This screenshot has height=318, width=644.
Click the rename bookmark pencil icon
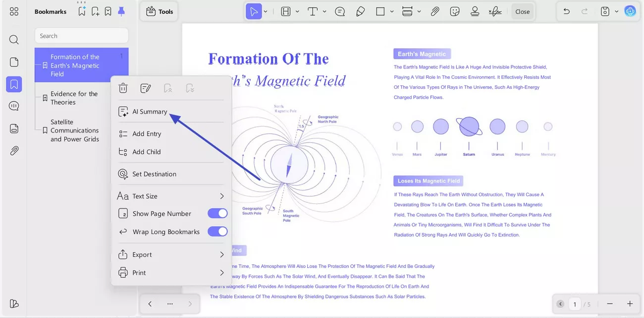tap(145, 88)
